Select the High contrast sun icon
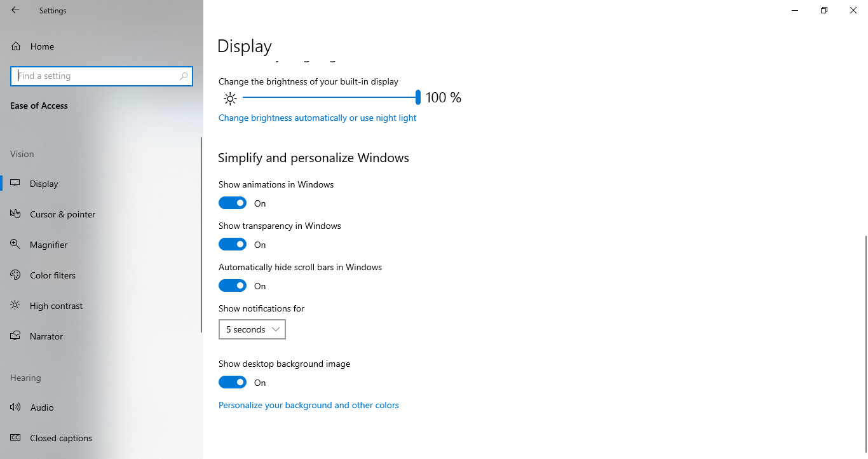The height and width of the screenshot is (459, 868). click(x=16, y=306)
